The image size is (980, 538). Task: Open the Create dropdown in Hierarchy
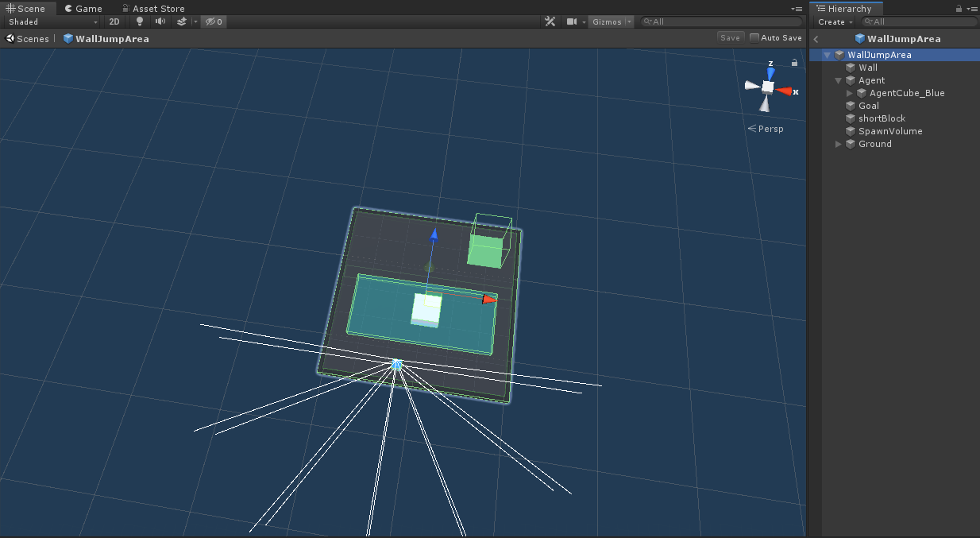point(835,21)
